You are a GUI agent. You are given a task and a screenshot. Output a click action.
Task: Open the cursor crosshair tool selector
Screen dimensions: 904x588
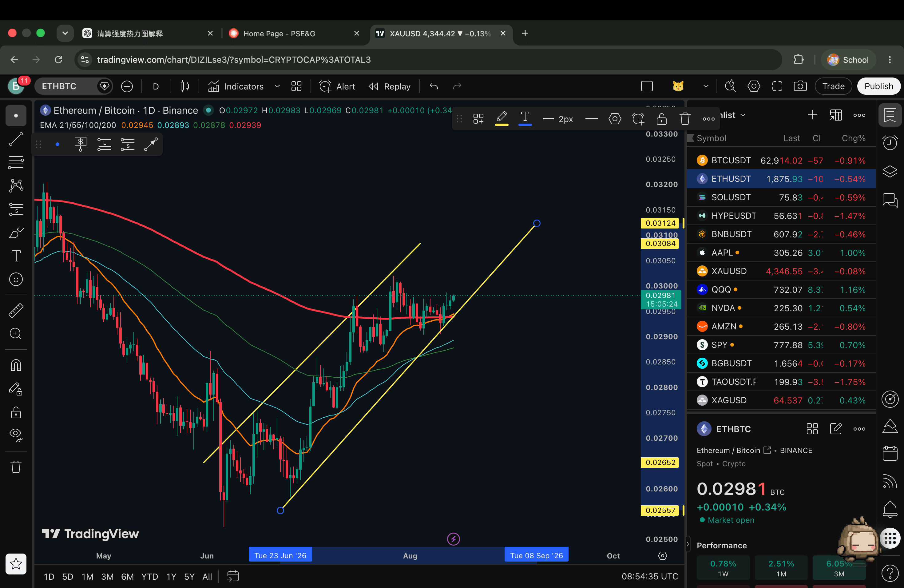(x=16, y=115)
